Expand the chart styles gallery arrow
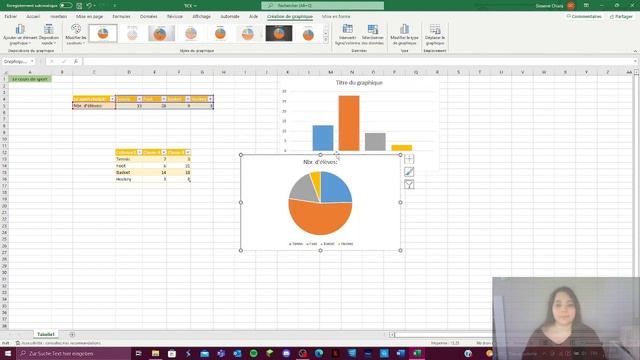This screenshot has width=640, height=360. [326, 40]
